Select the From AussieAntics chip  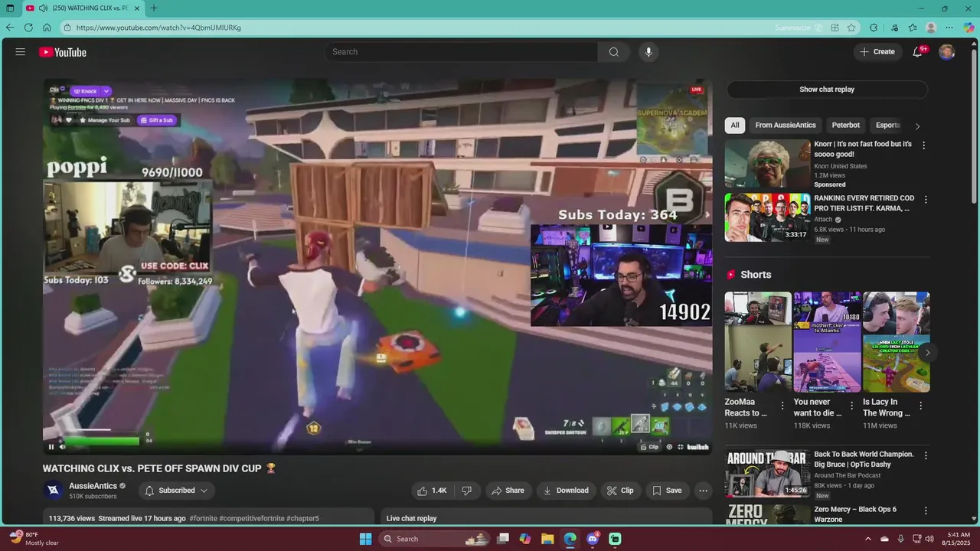point(786,126)
